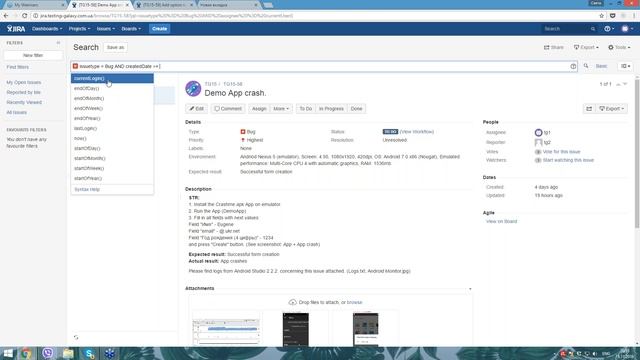The width and height of the screenshot is (640, 360).
Task: Click browse link to attach files
Action: pos(354,302)
